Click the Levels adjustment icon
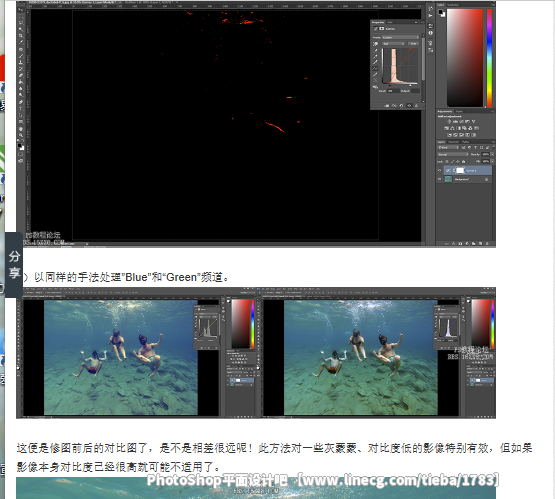This screenshot has width=555, height=499. point(456,121)
